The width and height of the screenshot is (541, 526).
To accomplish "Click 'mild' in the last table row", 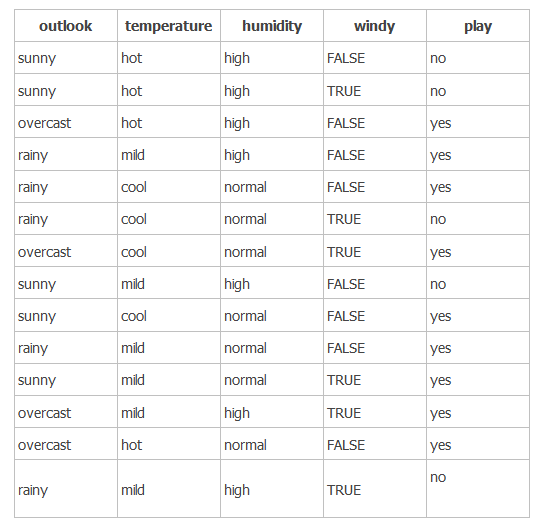I will pyautogui.click(x=132, y=490).
